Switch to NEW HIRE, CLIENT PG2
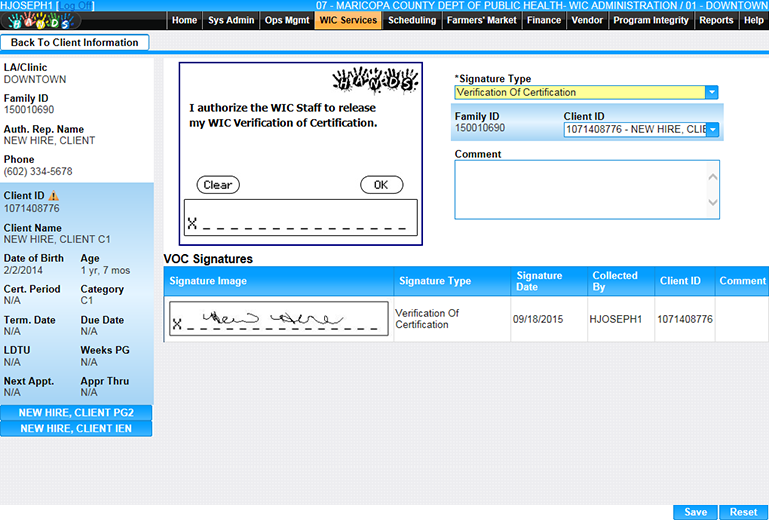769x520 pixels. tap(76, 413)
